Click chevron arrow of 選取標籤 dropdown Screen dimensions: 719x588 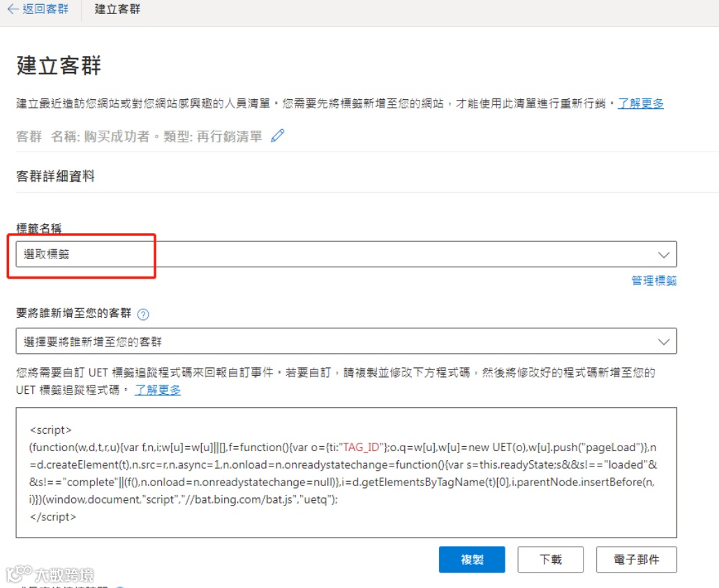pyautogui.click(x=664, y=255)
